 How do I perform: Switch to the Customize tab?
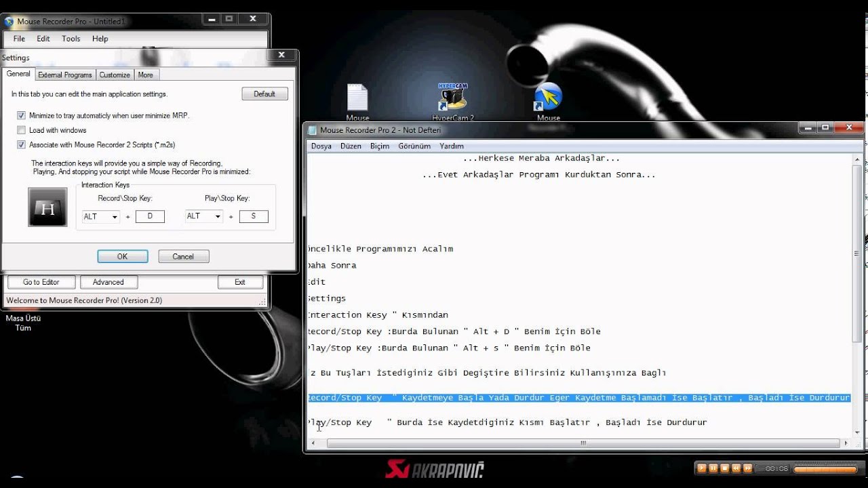[115, 75]
